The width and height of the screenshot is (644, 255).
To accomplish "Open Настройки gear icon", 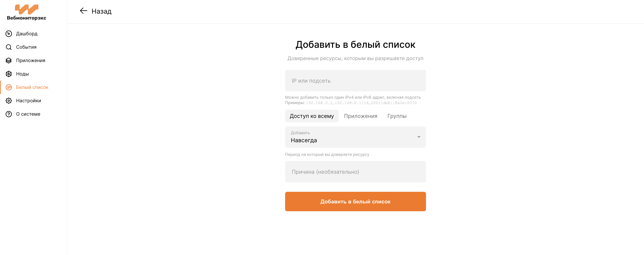I will pos(9,101).
